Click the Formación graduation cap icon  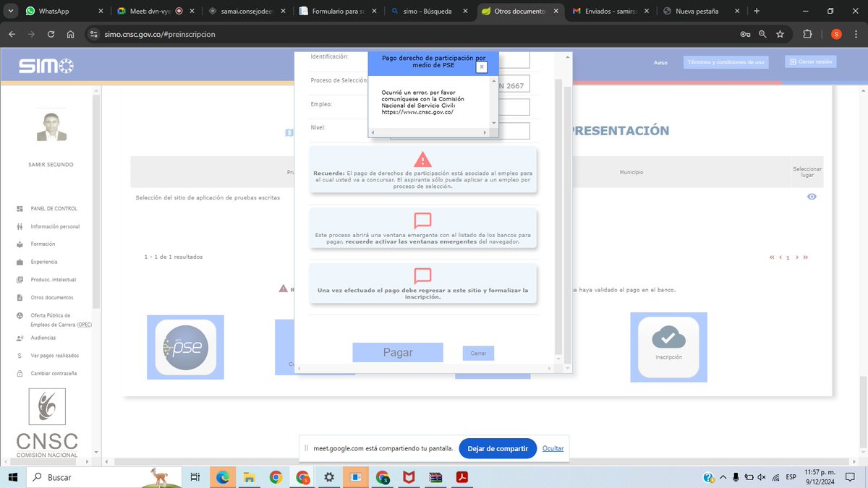click(x=20, y=244)
